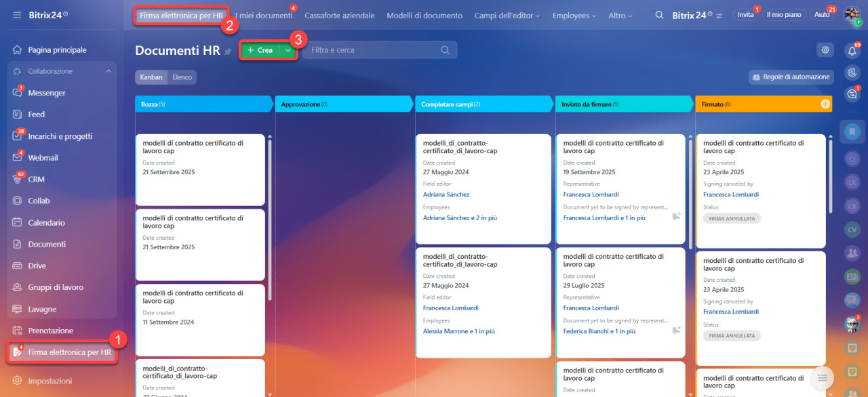Screen dimensions: 868x397
Task: Open Adriana Sánchez field editor link
Action: tap(446, 194)
